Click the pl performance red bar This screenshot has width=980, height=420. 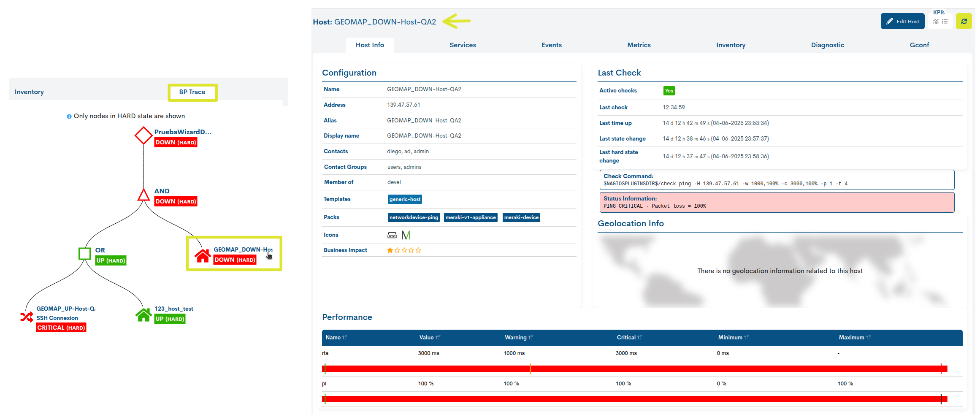[x=634, y=399]
